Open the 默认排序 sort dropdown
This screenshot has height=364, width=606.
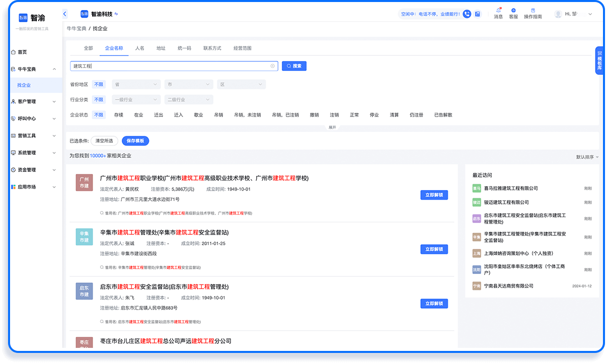tap(587, 157)
